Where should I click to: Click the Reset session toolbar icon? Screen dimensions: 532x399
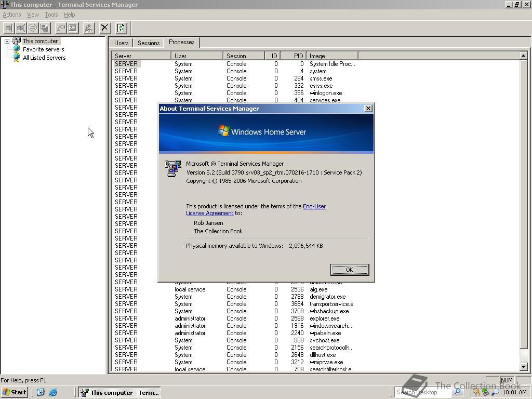61,28
